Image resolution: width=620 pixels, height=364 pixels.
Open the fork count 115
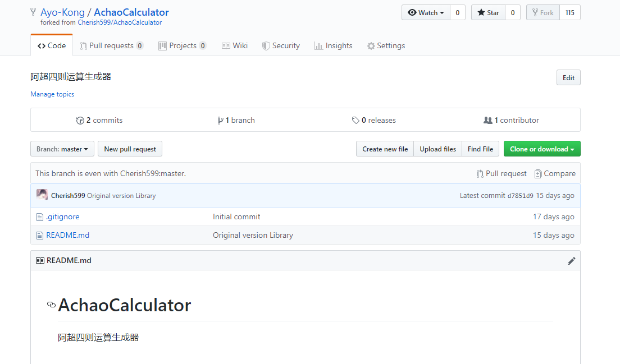(570, 13)
